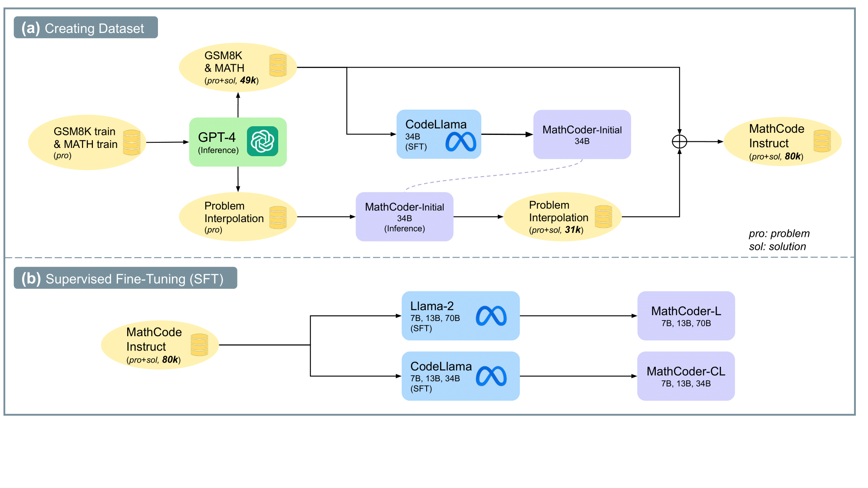Click the pro: problem legend text

779,233
